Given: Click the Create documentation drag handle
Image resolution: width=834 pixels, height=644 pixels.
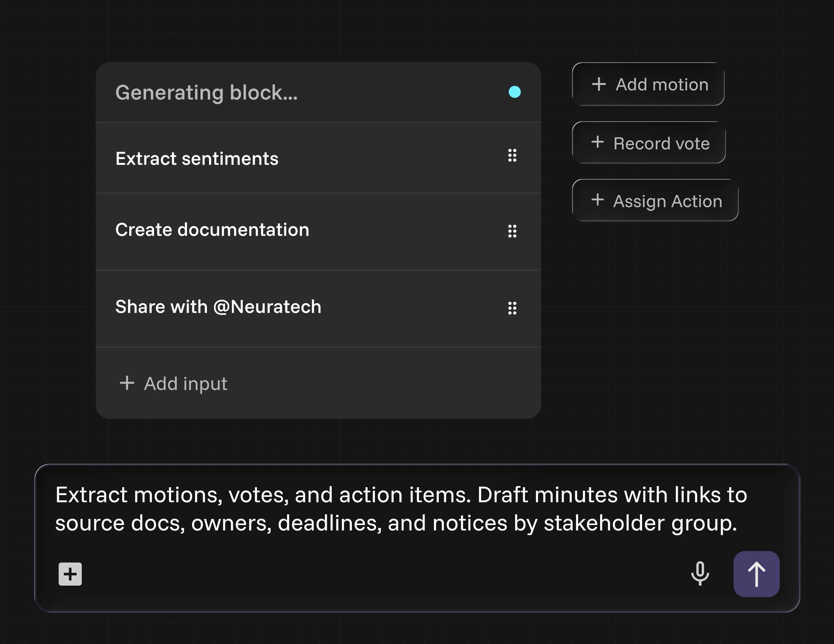Looking at the screenshot, I should tap(512, 231).
